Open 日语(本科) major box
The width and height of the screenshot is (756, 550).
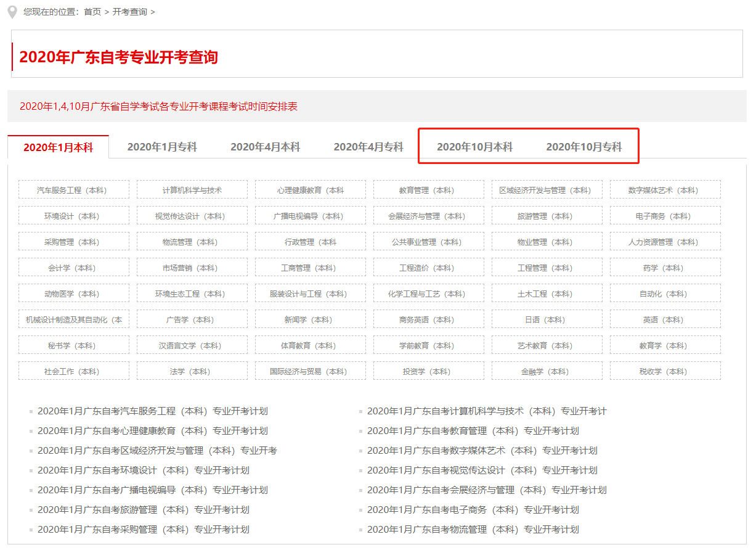[547, 319]
